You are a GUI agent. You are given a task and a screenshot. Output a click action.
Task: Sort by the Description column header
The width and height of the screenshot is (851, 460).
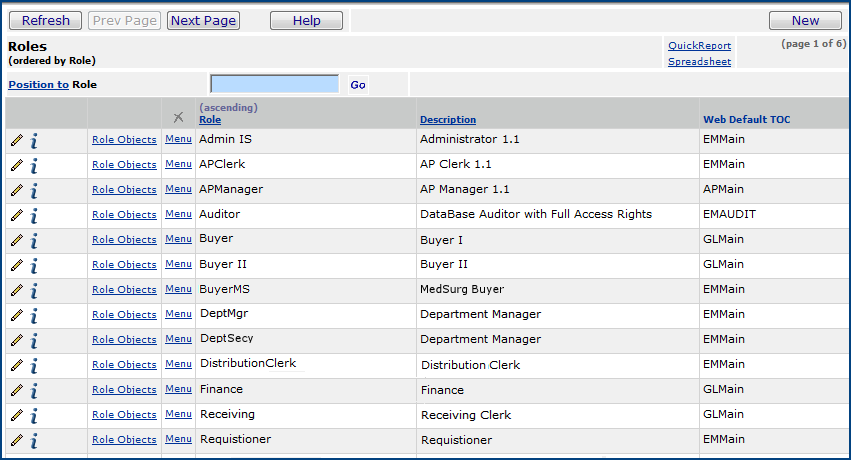(x=448, y=120)
